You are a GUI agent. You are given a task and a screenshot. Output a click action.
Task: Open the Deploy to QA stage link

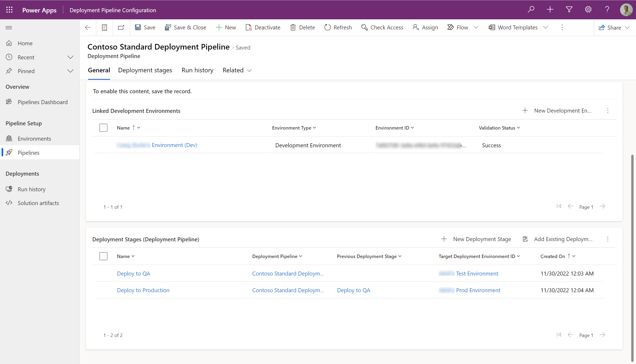pos(134,273)
